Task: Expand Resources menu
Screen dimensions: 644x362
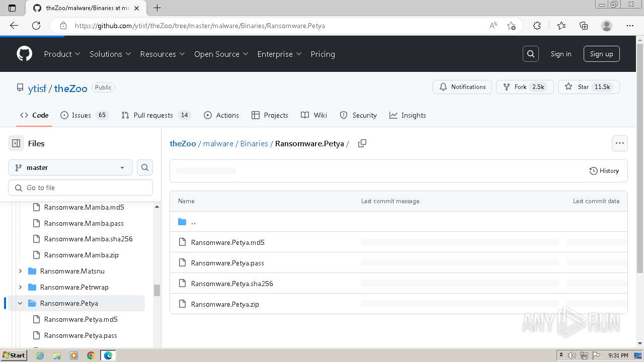Action: pos(163,54)
